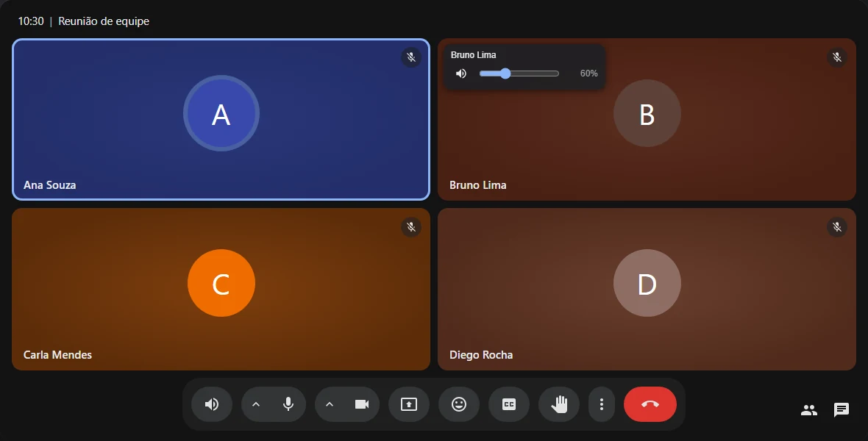This screenshot has height=441, width=868.
Task: Toggle the microphone button
Action: (x=288, y=404)
